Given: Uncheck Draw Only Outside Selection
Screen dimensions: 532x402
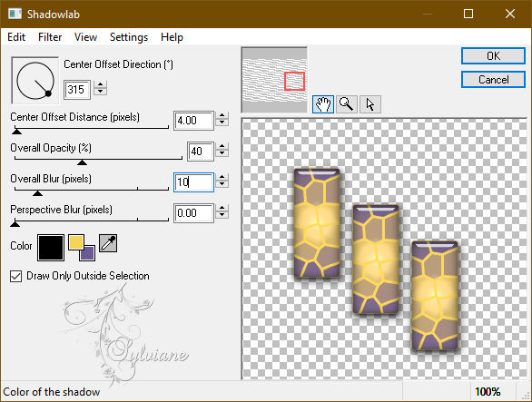Looking at the screenshot, I should click(16, 276).
